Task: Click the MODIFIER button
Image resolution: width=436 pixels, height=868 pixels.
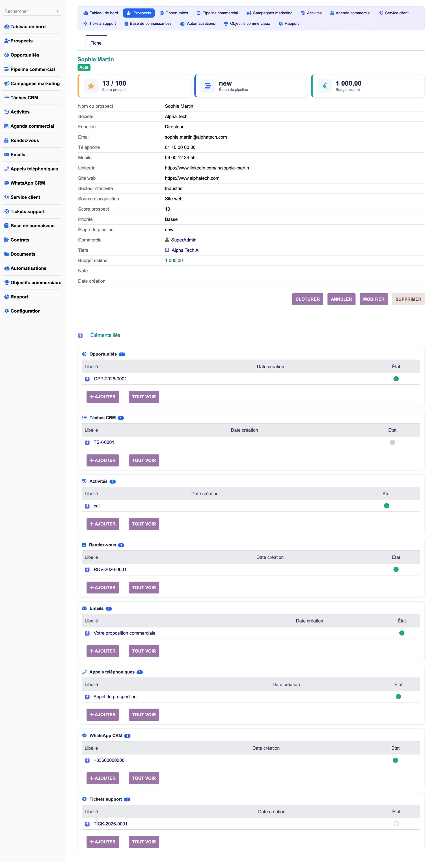Action: click(373, 299)
